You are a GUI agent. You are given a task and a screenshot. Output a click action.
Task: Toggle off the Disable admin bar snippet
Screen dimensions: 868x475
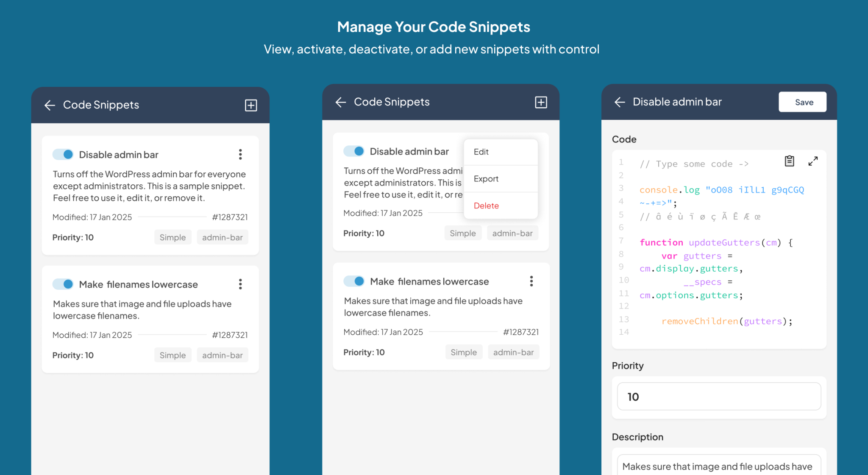(63, 154)
